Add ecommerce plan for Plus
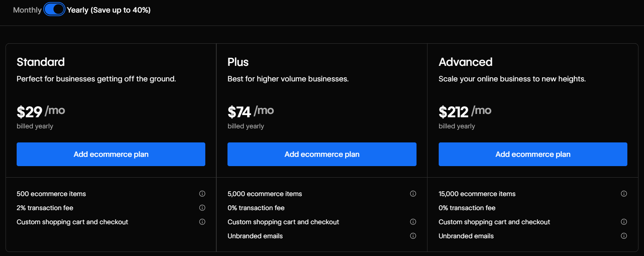Viewport: 644px width, 256px height. [x=322, y=154]
